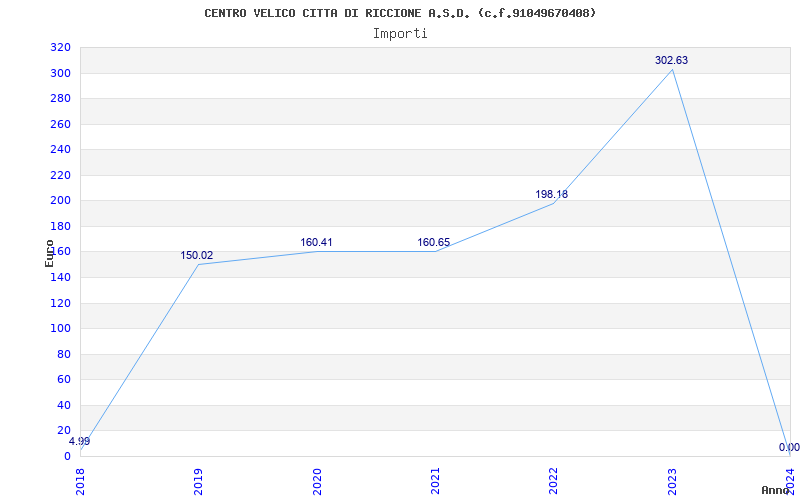This screenshot has height=500, width=800.
Task: Select the 150.02 data label
Action: point(197,256)
